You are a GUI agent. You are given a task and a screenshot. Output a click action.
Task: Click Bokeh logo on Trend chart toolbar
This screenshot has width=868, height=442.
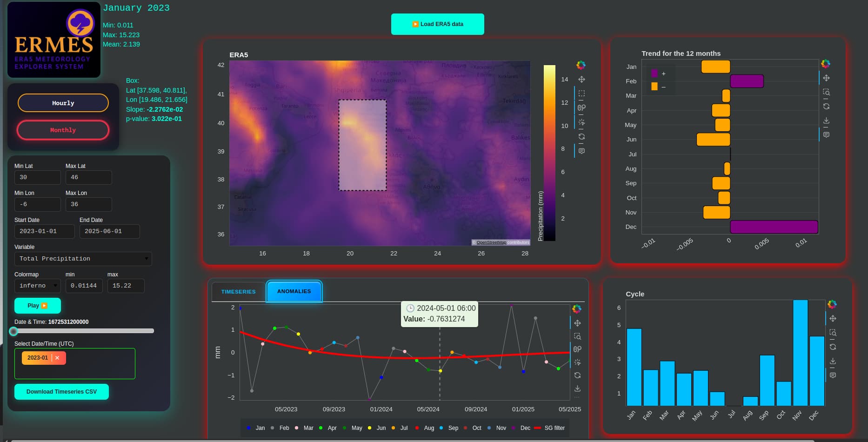pos(826,64)
